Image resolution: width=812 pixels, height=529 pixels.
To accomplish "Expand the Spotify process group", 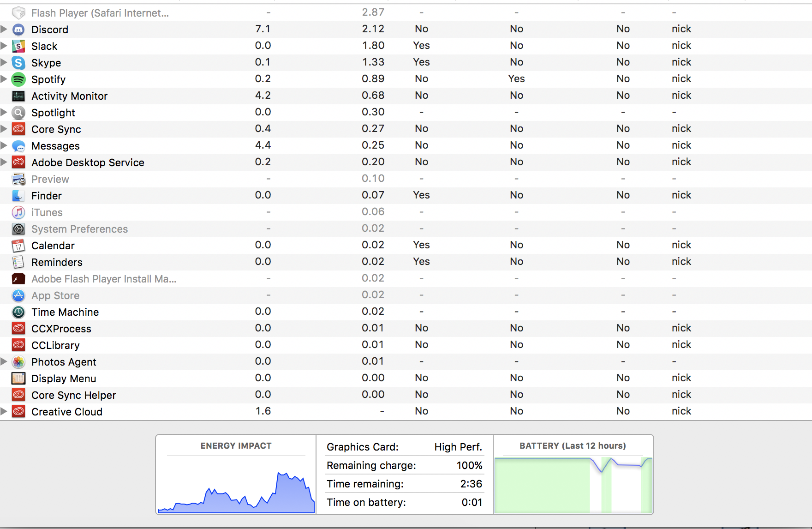I will click(4, 79).
